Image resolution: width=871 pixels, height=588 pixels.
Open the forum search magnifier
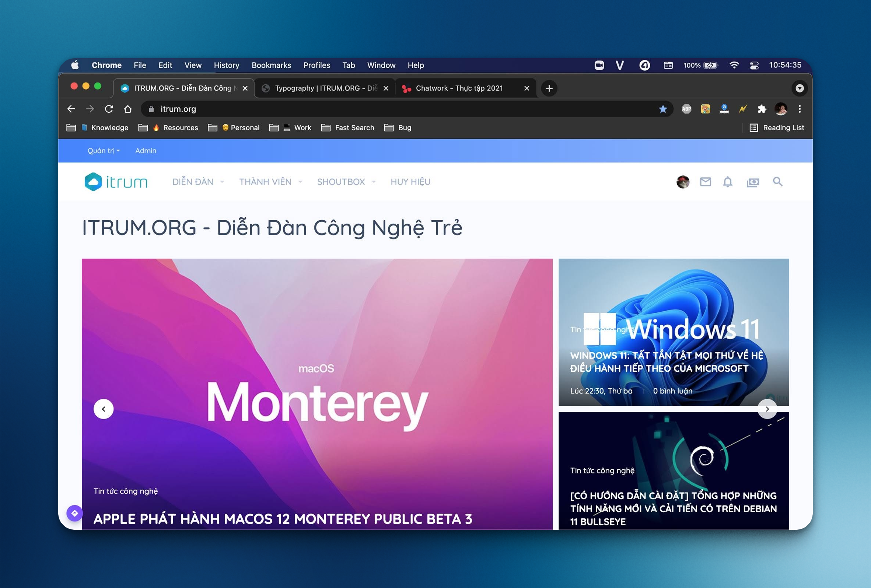click(778, 182)
